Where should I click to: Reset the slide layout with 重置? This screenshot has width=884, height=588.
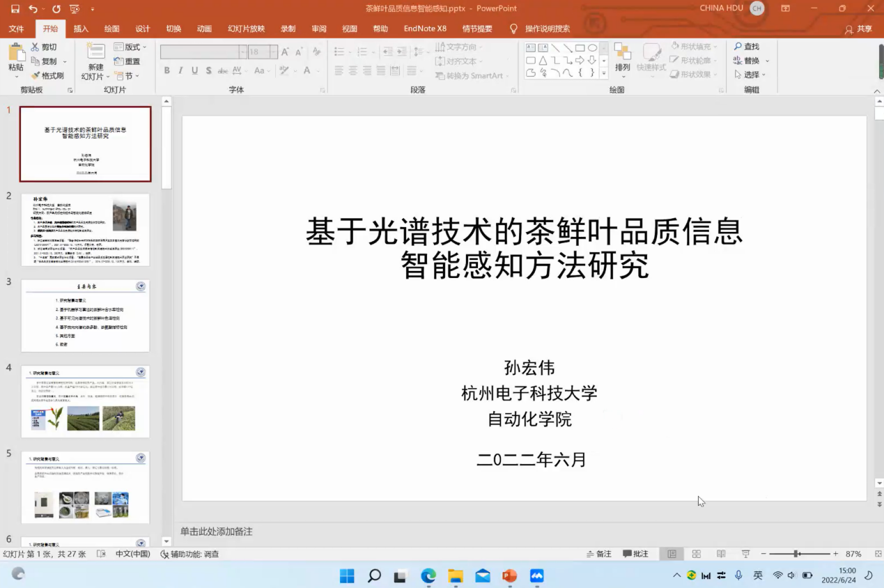pos(127,61)
